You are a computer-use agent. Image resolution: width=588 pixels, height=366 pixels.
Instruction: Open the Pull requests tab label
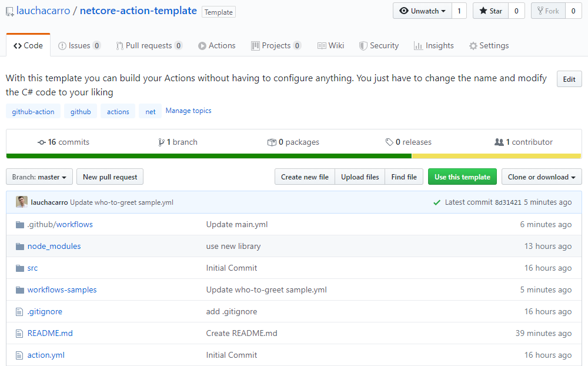149,45
